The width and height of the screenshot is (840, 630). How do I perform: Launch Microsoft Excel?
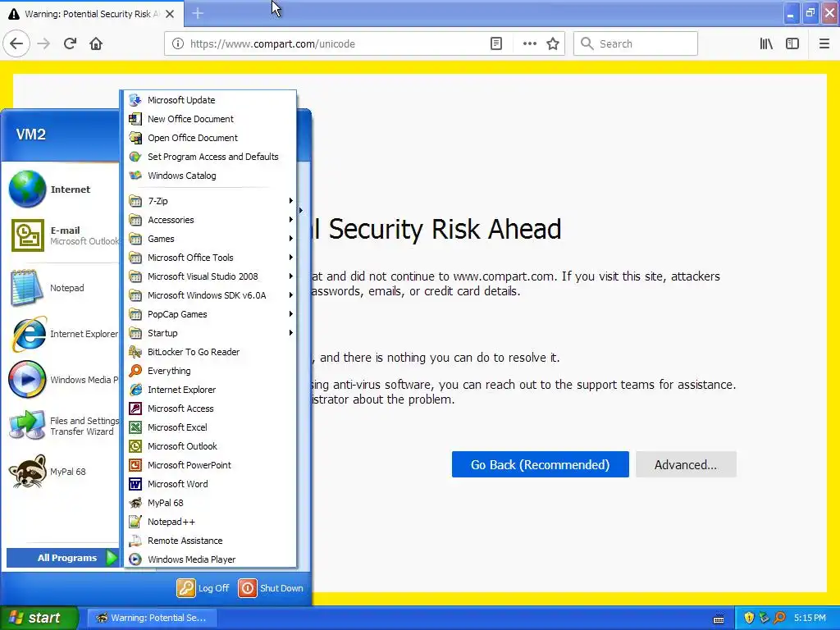point(211,427)
